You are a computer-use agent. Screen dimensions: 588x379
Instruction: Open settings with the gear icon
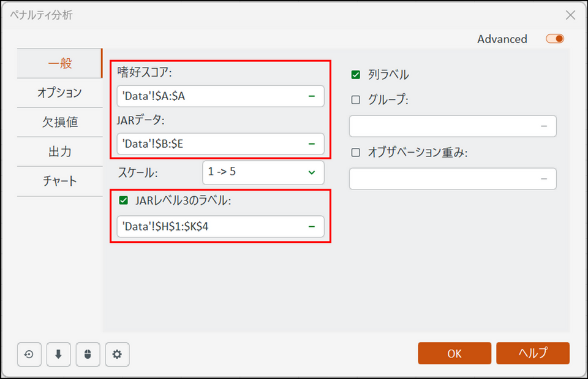117,354
